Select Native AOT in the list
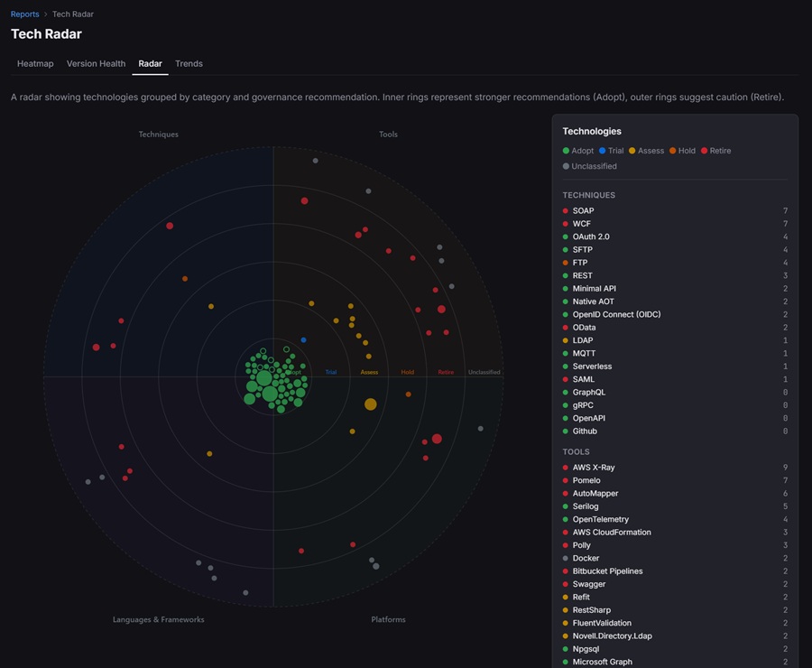The image size is (812, 668). (675, 302)
